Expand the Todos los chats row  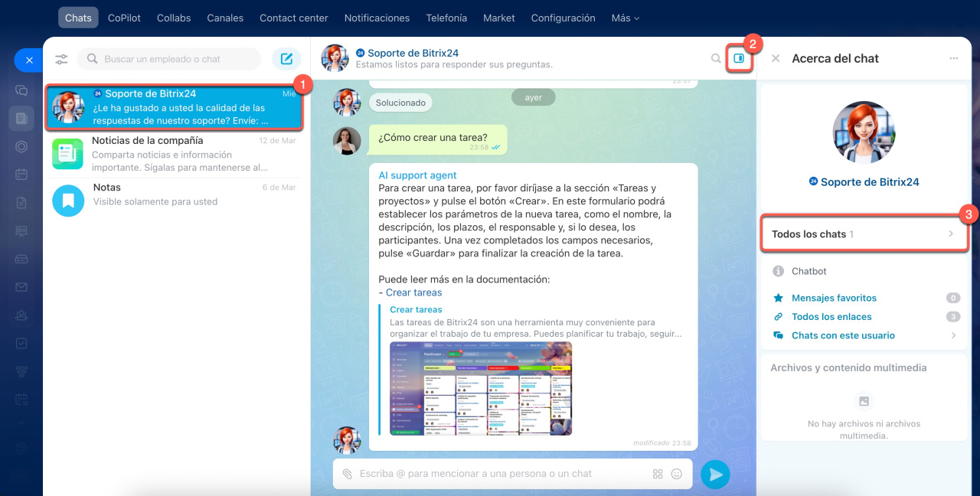(864, 234)
